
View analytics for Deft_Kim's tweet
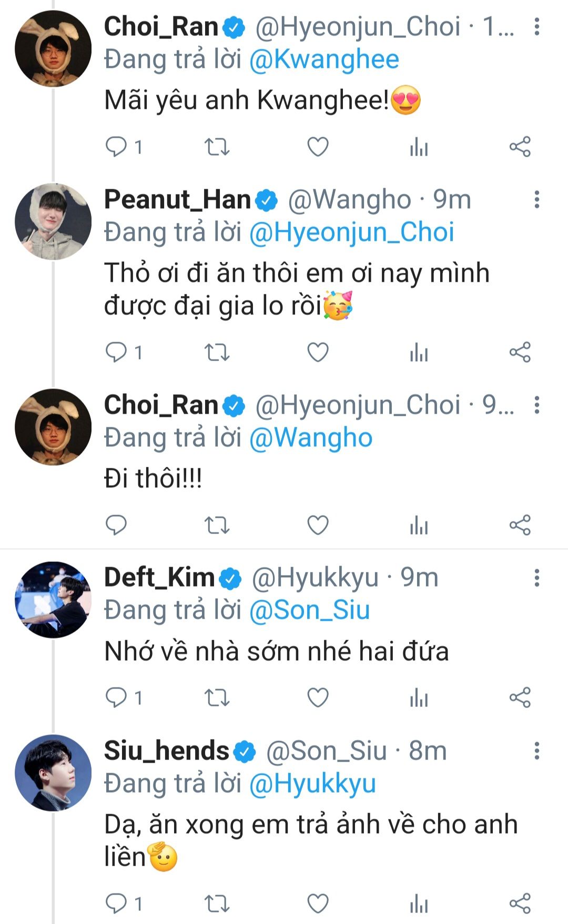click(419, 697)
